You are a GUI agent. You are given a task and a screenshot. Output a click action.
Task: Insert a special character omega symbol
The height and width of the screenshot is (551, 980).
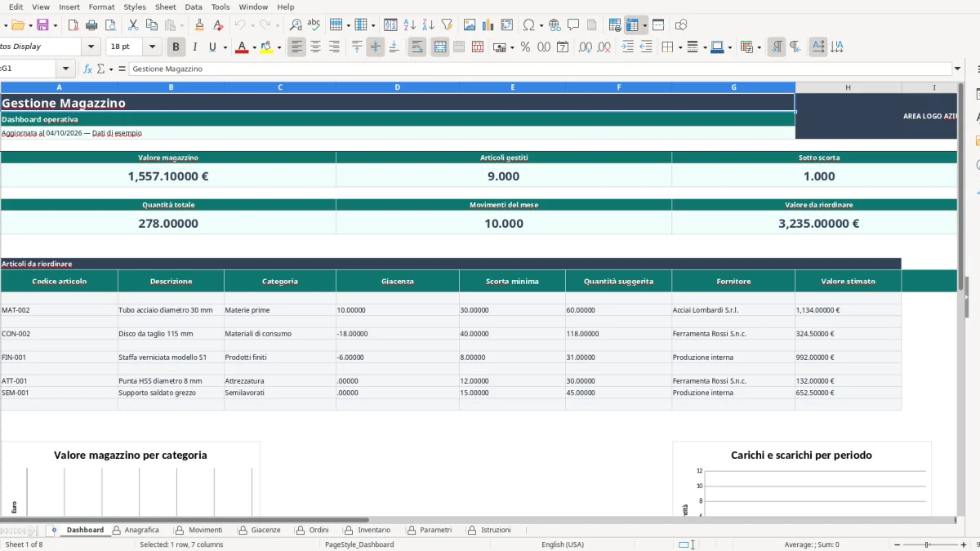coord(528,25)
